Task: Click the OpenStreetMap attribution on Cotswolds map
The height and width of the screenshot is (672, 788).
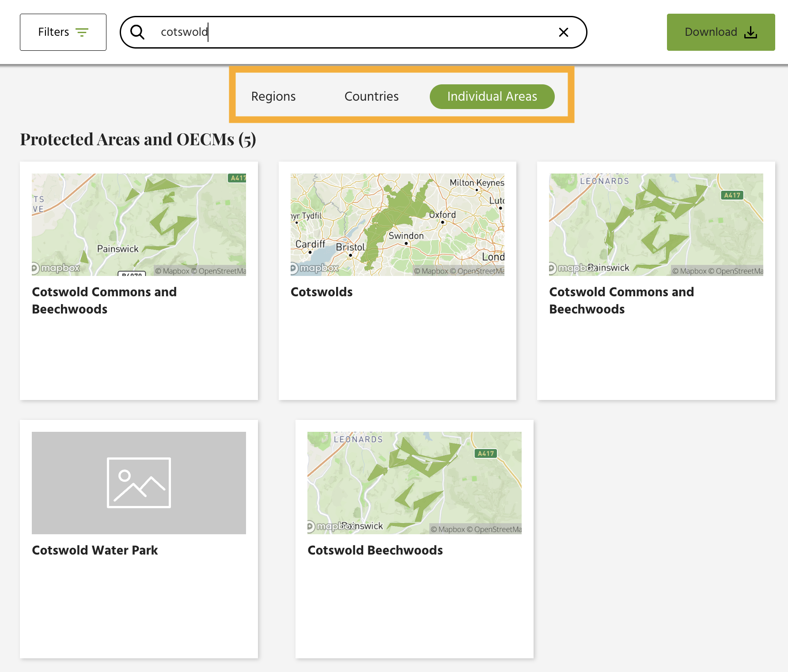Action: [x=477, y=271]
